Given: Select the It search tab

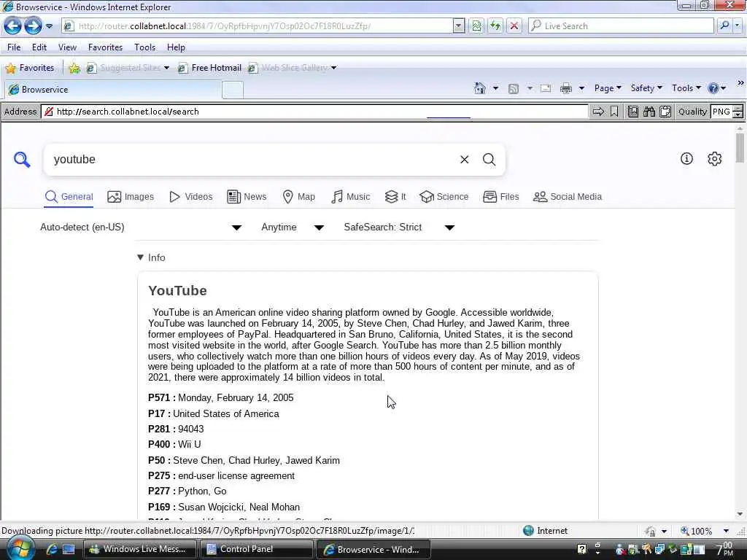Looking at the screenshot, I should click(395, 197).
